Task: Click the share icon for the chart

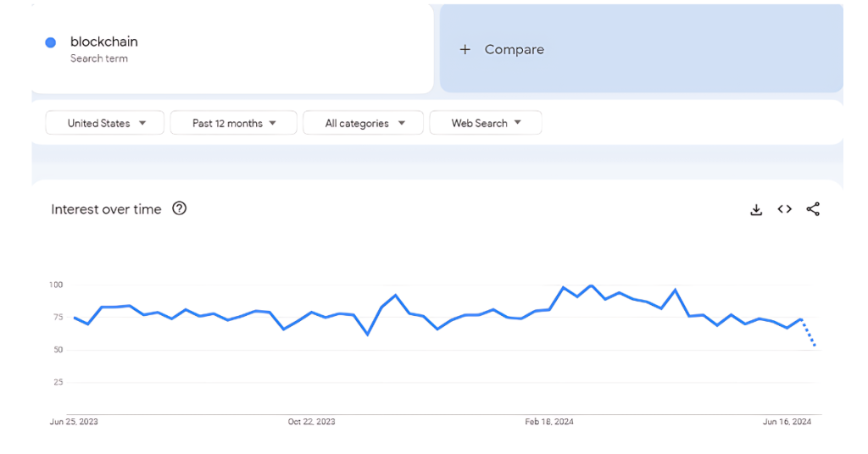Action: (813, 209)
